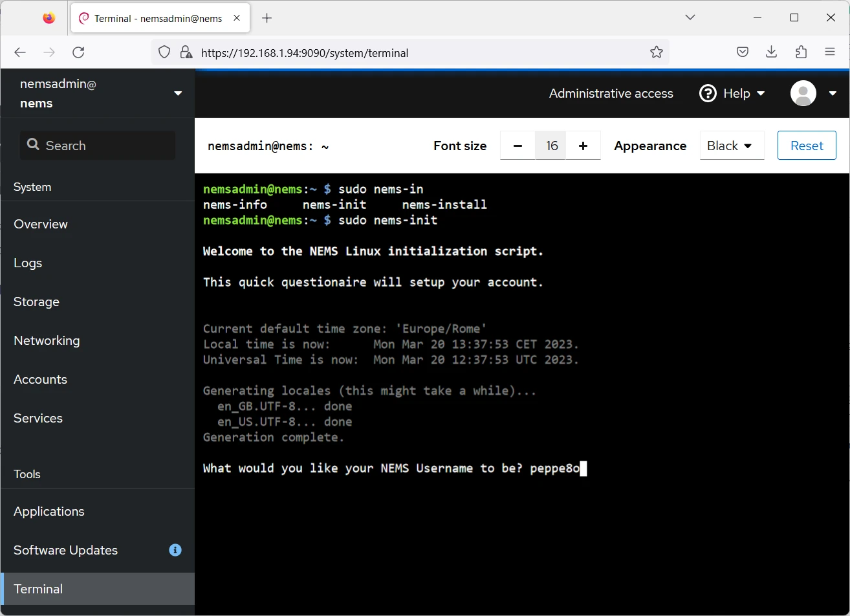The width and height of the screenshot is (850, 616).
Task: Click the 'Generation complete.' line
Action: (274, 437)
